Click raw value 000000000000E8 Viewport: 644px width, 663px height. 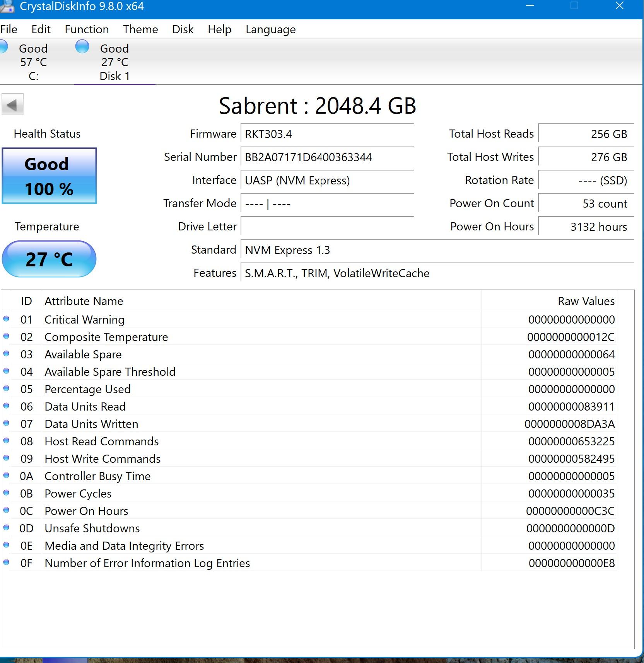(x=572, y=563)
